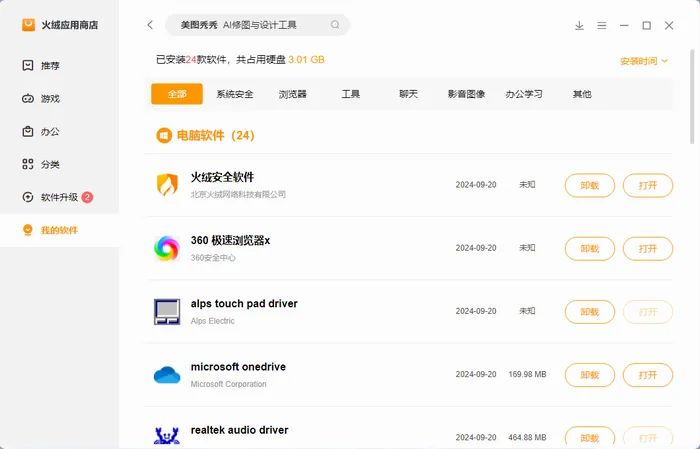700x449 pixels.
Task: Go back using the left arrow
Action: pyautogui.click(x=150, y=25)
